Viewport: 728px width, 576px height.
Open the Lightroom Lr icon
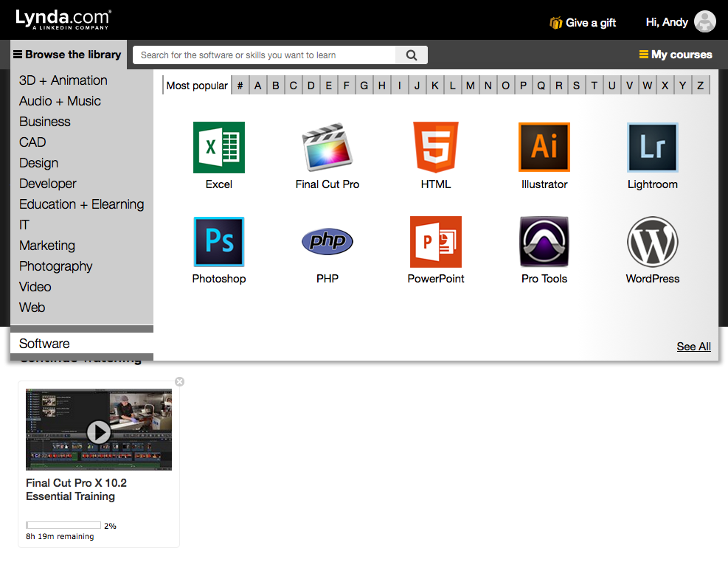coord(652,147)
